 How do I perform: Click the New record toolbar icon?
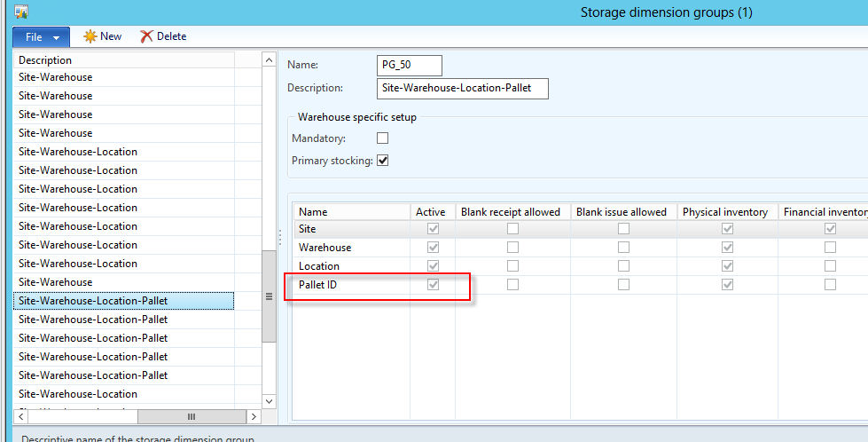point(90,36)
